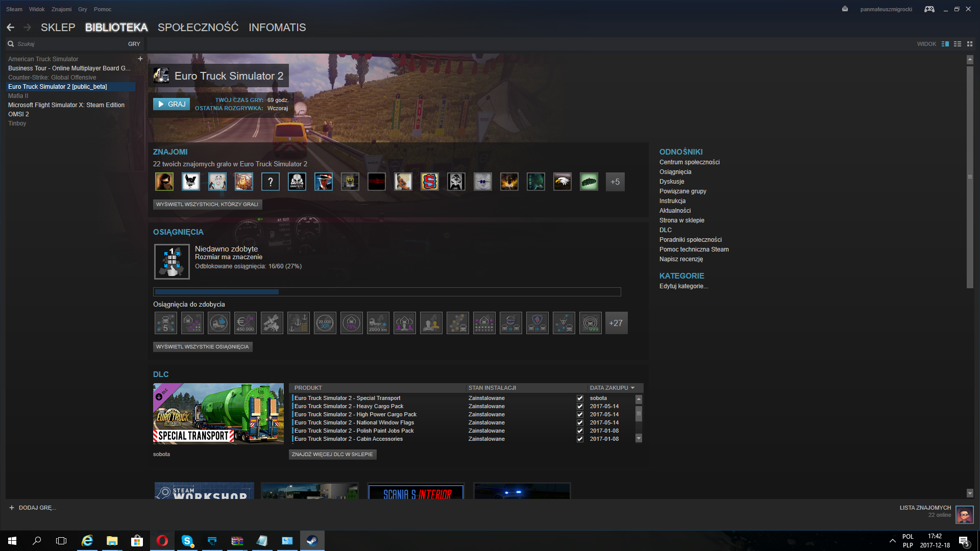Open File Explorer from the taskbar

point(112,541)
